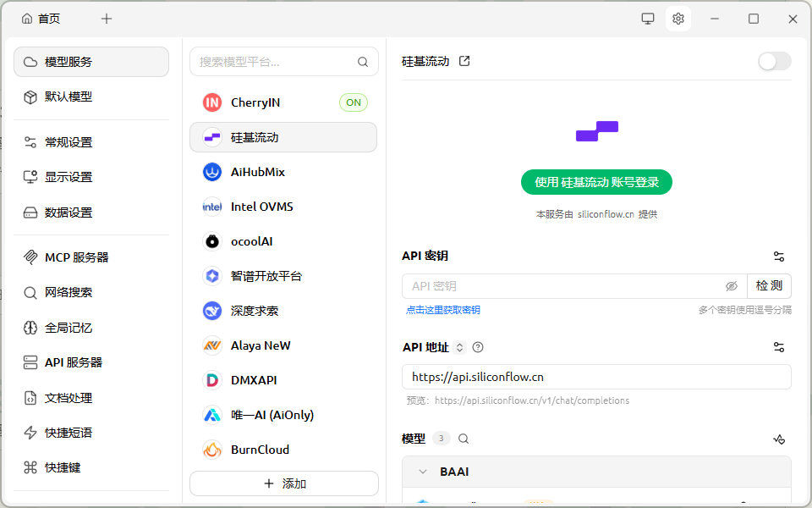Select 默认模型 in settings sidebar
The width and height of the screenshot is (812, 508).
[91, 97]
